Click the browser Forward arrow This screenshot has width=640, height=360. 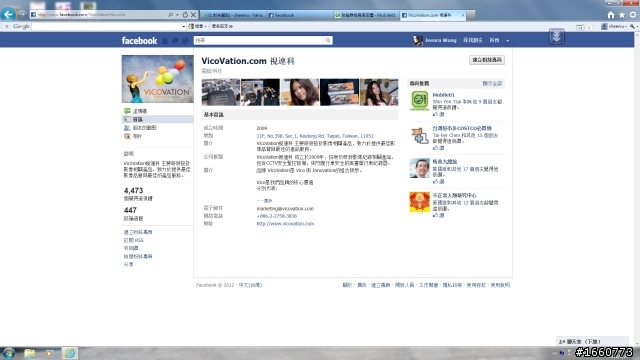[x=22, y=14]
